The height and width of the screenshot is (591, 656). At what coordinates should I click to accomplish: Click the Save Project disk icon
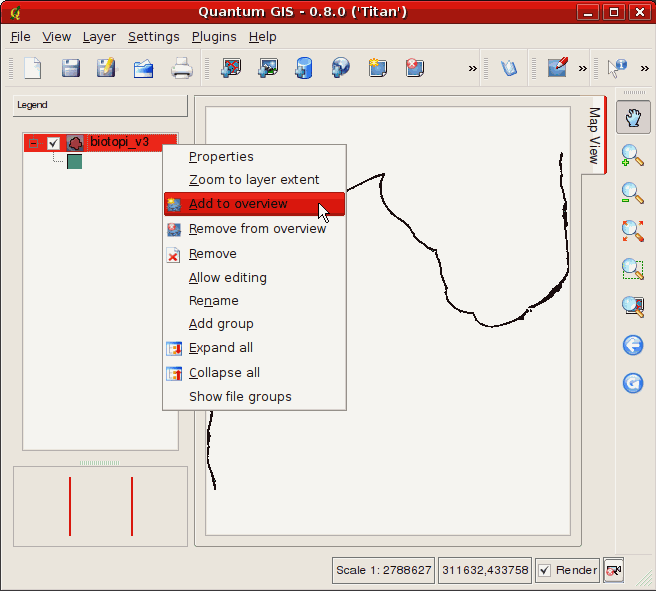pos(71,68)
